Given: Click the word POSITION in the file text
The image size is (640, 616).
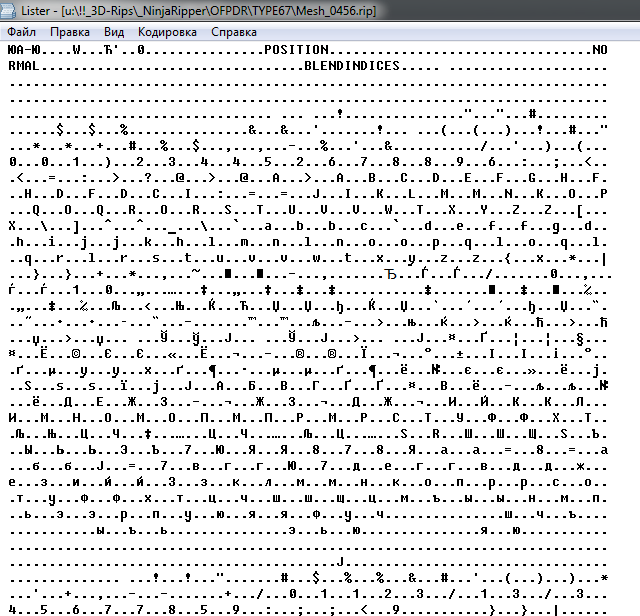Looking at the screenshot, I should 296,50.
